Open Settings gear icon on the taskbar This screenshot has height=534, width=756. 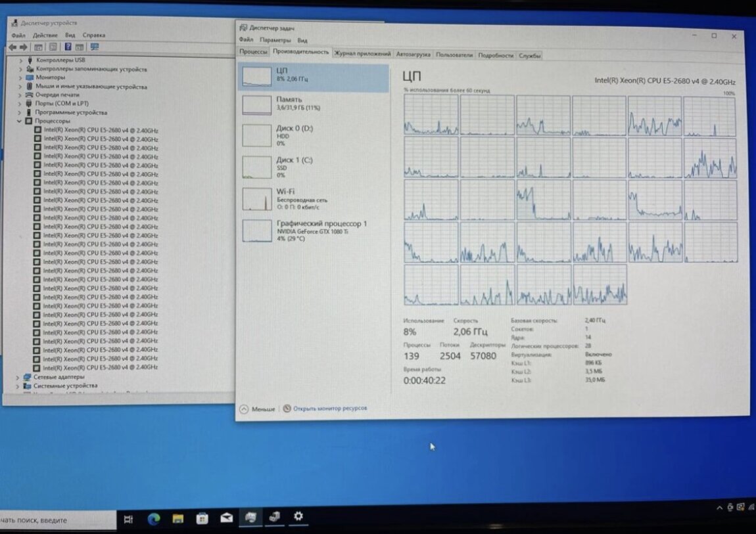(298, 517)
